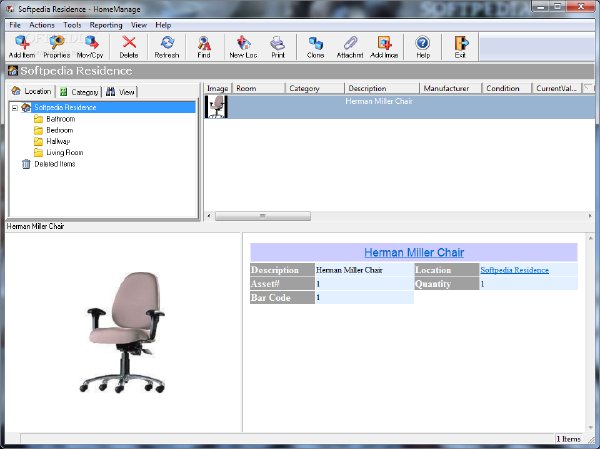Select the Living Room tree item
The width and height of the screenshot is (600, 449).
coord(64,152)
